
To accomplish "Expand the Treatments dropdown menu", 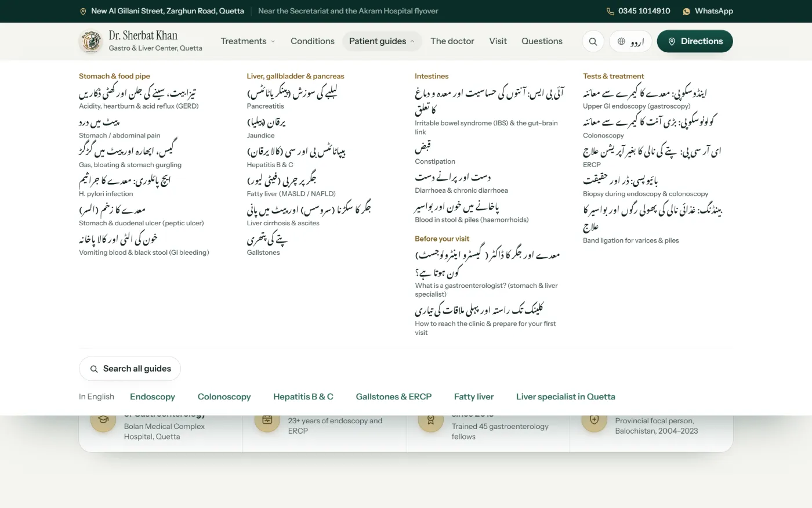I will [248, 41].
